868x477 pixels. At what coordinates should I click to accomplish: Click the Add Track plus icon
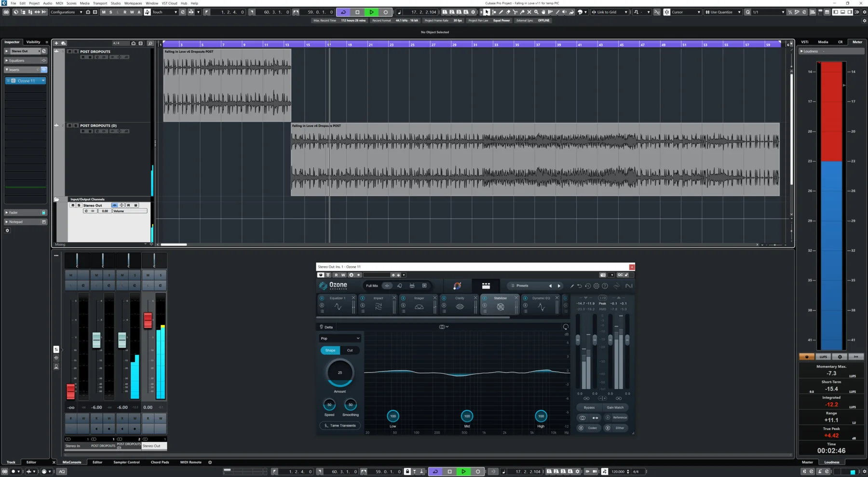(56, 43)
